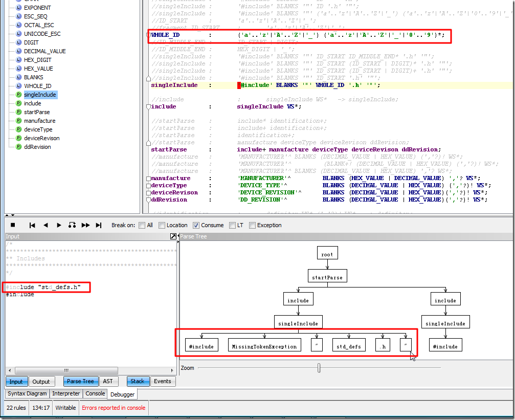Tick the Exception break checkbox
This screenshot has height=420, width=515.
coord(252,225)
